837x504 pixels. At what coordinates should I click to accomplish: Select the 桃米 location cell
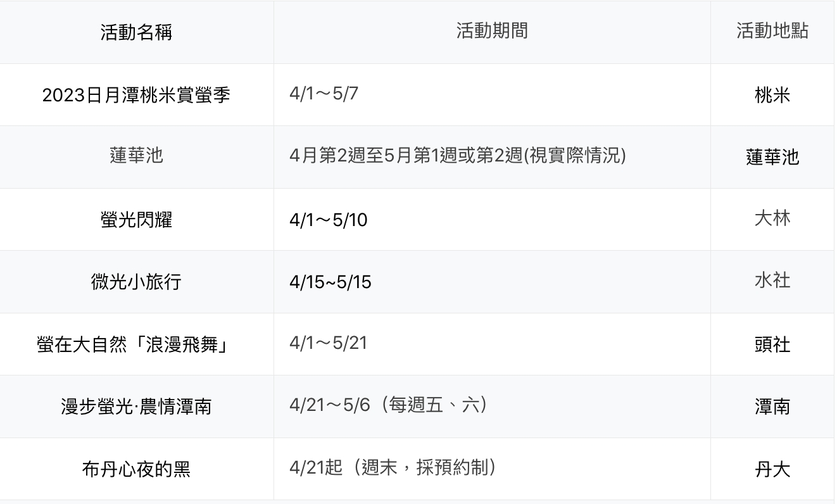[772, 95]
